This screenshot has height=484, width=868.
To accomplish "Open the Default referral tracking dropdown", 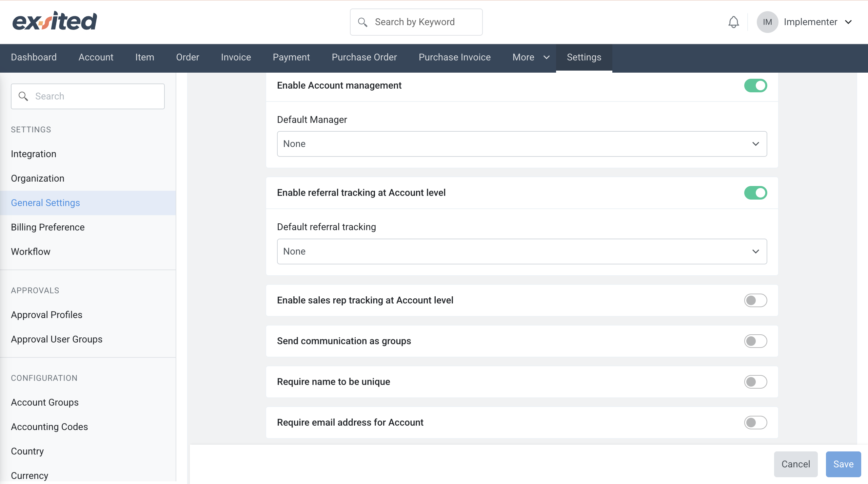I will tap(522, 252).
